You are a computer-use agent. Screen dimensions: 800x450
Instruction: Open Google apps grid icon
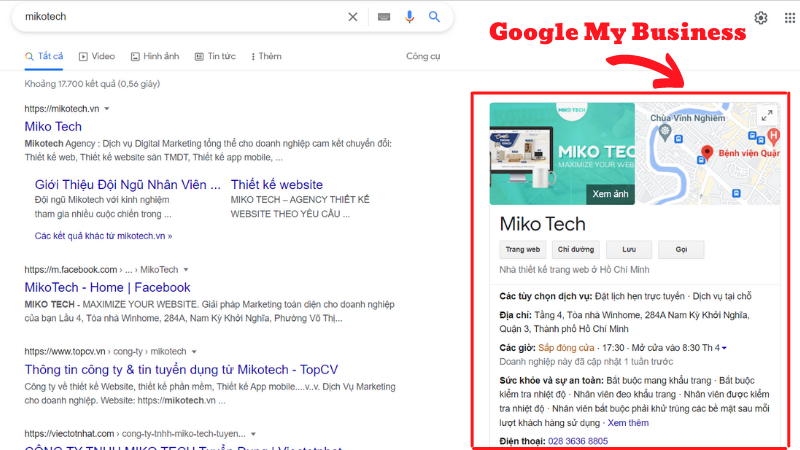pos(789,18)
